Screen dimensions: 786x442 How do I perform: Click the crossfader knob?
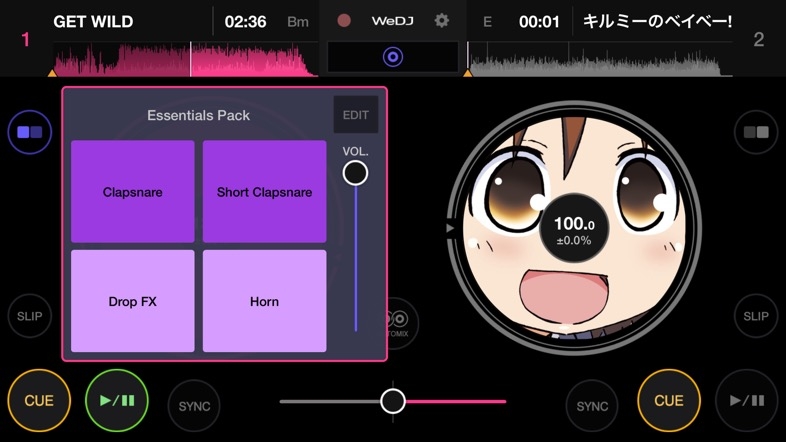click(393, 401)
